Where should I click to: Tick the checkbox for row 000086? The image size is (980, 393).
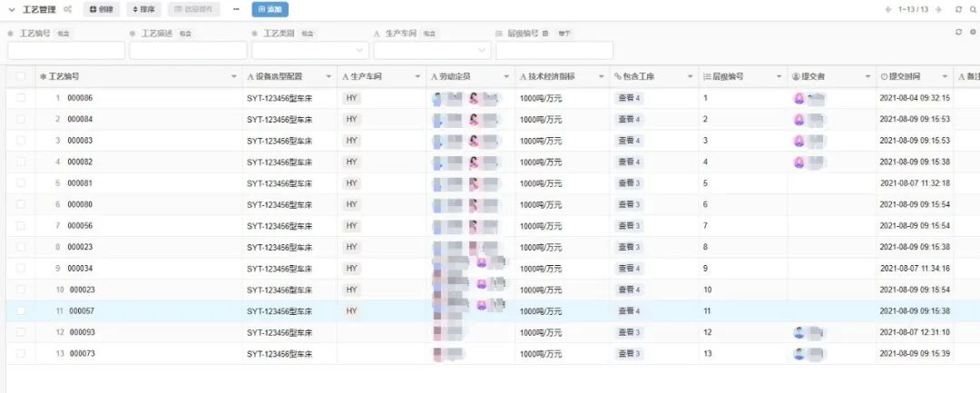click(x=20, y=98)
